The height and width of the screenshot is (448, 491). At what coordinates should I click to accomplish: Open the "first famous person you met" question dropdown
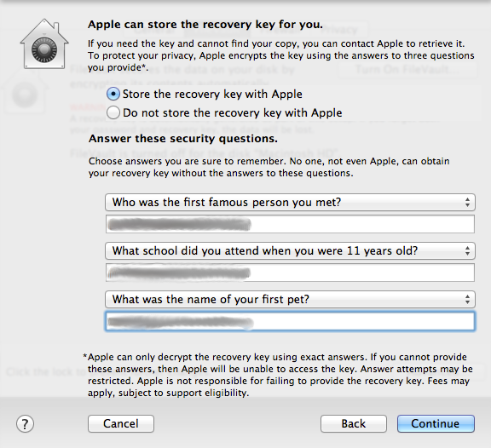(290, 202)
